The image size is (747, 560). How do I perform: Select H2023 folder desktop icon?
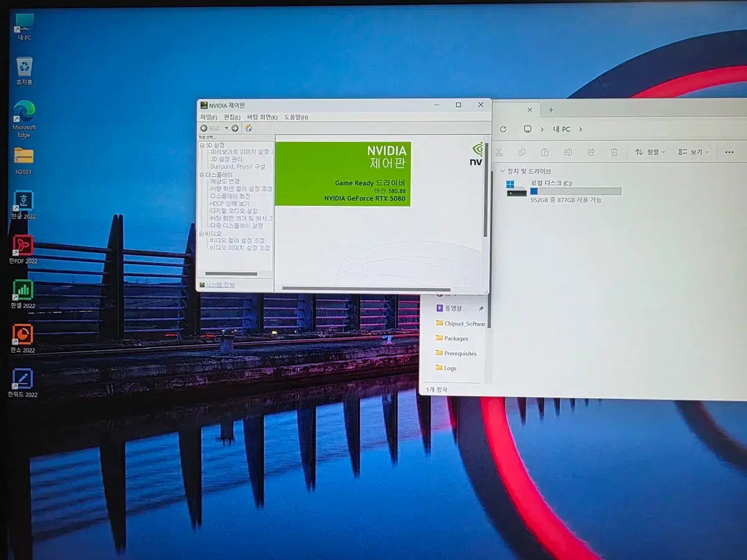[24, 161]
